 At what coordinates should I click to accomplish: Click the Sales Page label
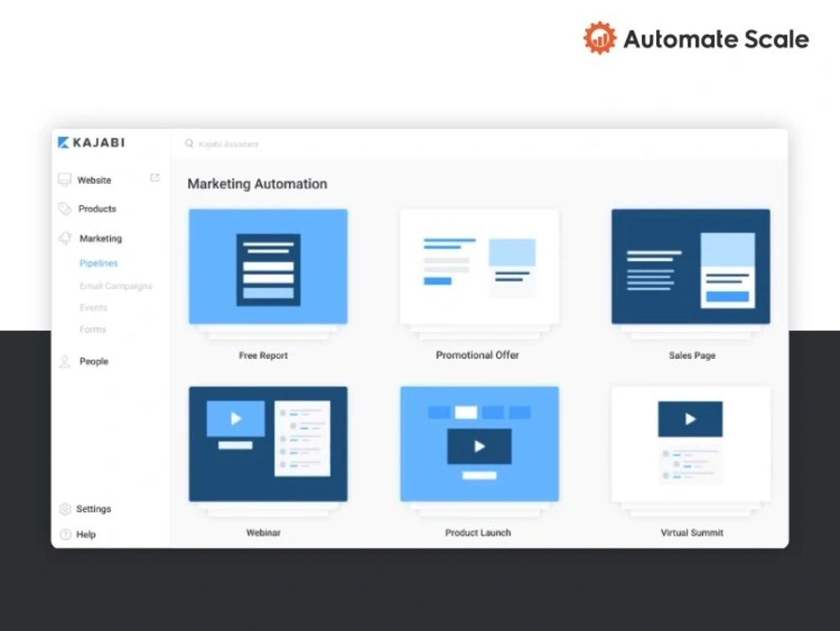[692, 355]
